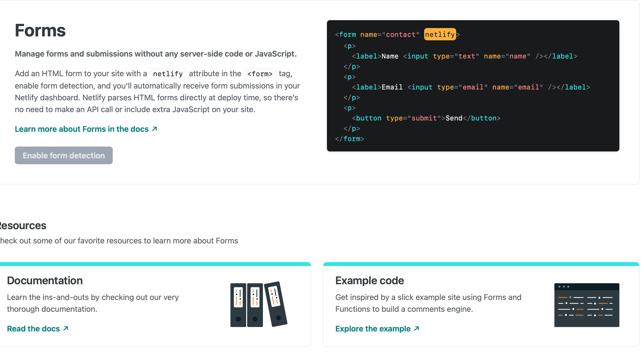Click the inline <form> code snippet in paragraph

(x=260, y=74)
